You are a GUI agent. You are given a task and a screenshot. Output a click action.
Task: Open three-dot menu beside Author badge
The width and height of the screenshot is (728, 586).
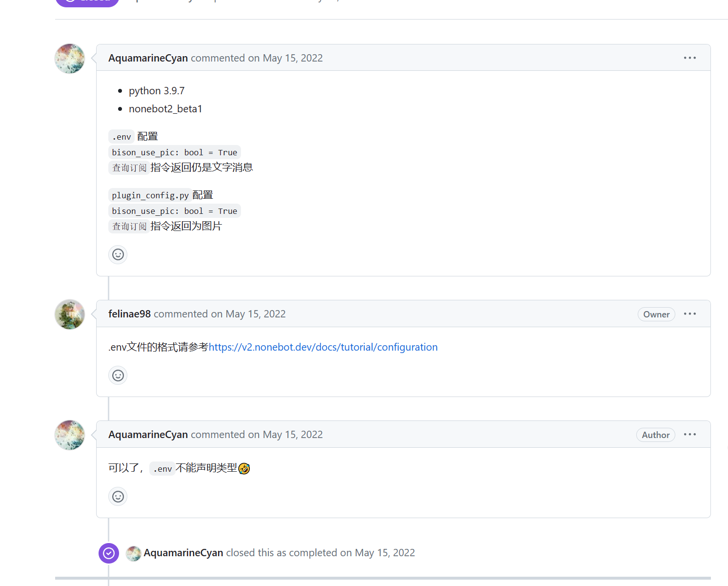tap(690, 434)
